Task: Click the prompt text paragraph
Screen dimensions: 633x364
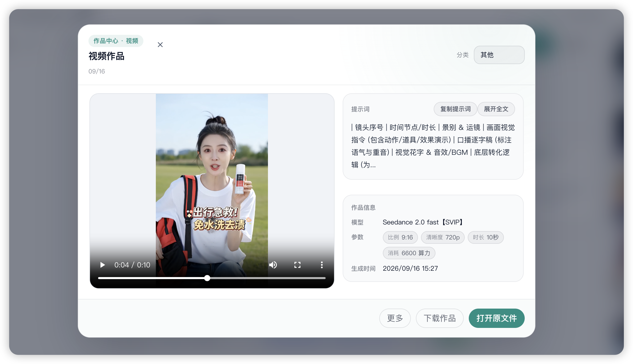Action: [433, 146]
